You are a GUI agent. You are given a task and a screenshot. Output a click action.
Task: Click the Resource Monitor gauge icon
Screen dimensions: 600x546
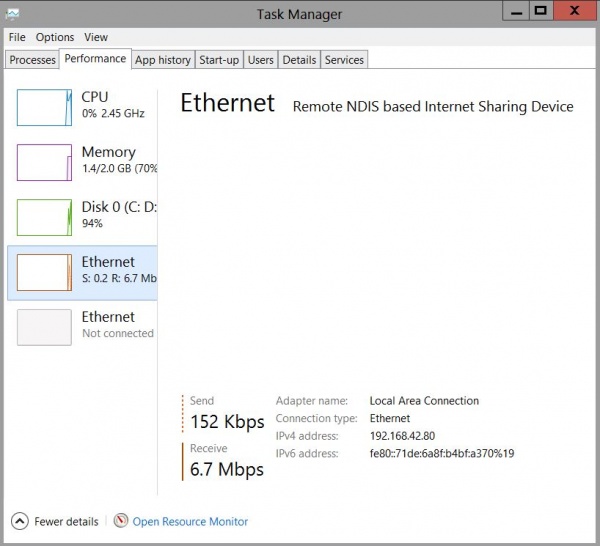121,521
